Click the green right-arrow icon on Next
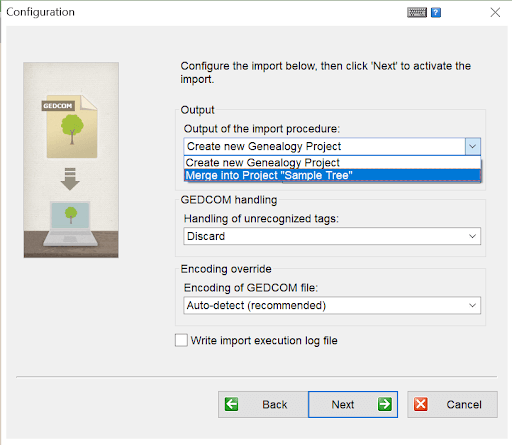Screen dimensions: 512x445 [x=385, y=404]
